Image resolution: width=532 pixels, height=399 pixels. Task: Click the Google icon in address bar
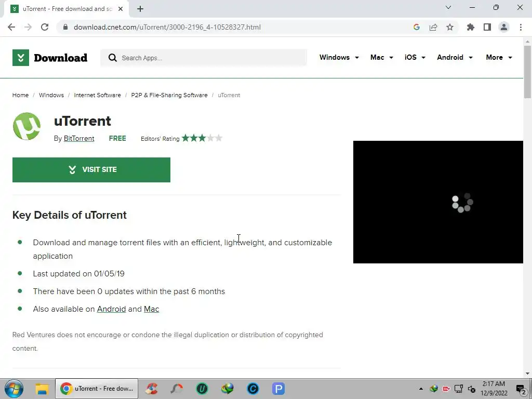point(416,27)
